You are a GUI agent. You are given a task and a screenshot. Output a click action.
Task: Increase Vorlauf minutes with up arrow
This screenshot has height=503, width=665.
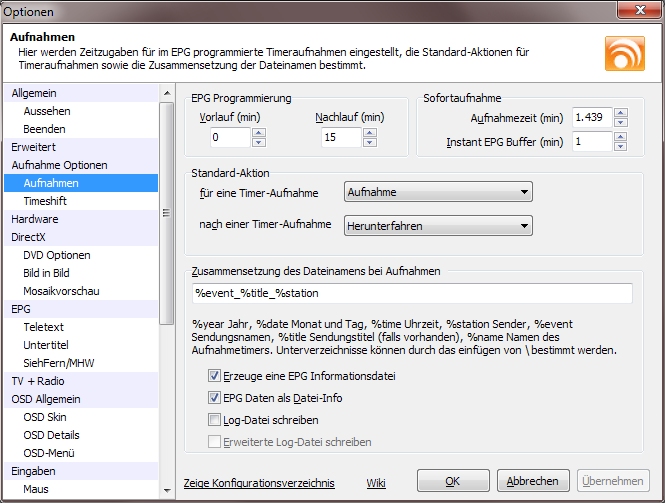tap(259, 131)
